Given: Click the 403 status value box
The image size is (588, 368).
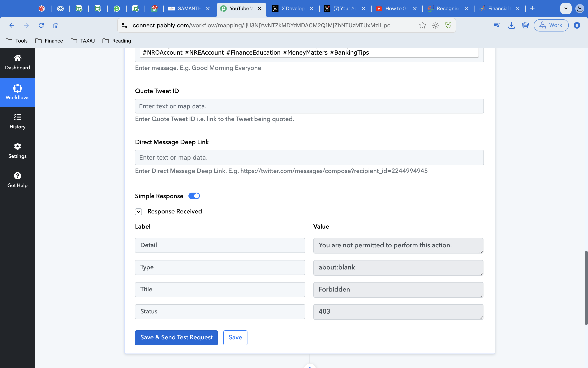Looking at the screenshot, I should 398,312.
